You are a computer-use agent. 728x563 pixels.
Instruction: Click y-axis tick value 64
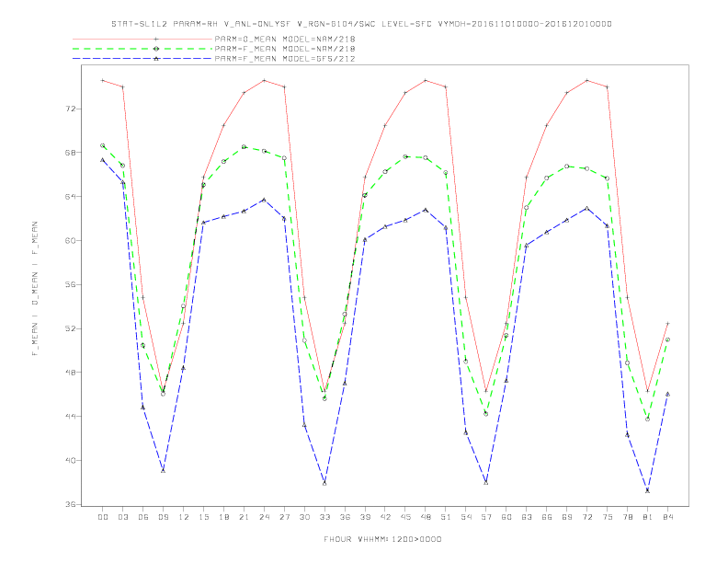pos(70,197)
